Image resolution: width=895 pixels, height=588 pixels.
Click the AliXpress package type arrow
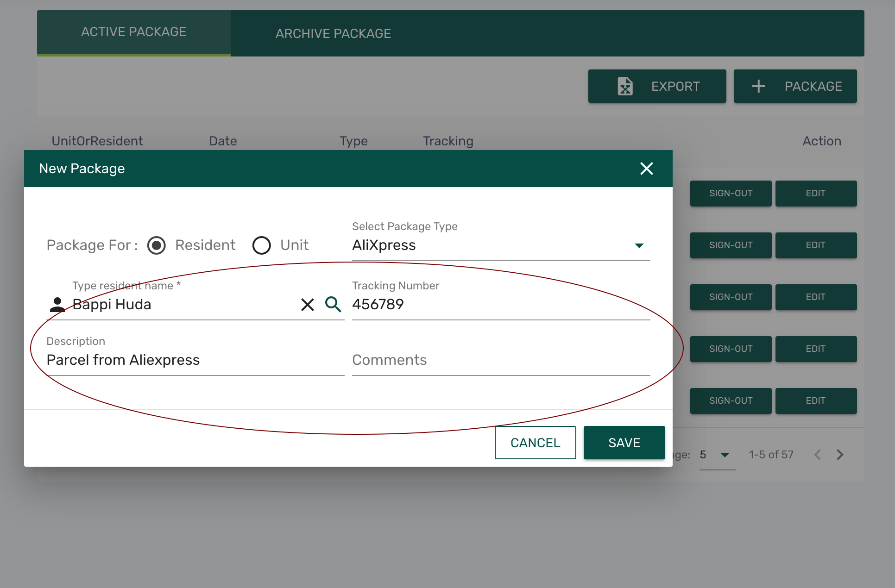tap(639, 245)
